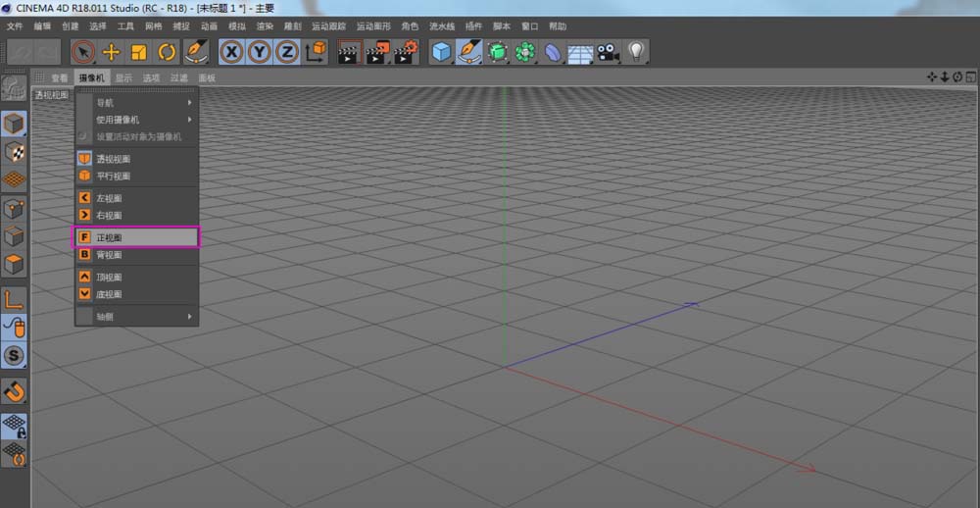Select the Scale tool icon
Image resolution: width=980 pixels, height=508 pixels.
click(x=138, y=52)
